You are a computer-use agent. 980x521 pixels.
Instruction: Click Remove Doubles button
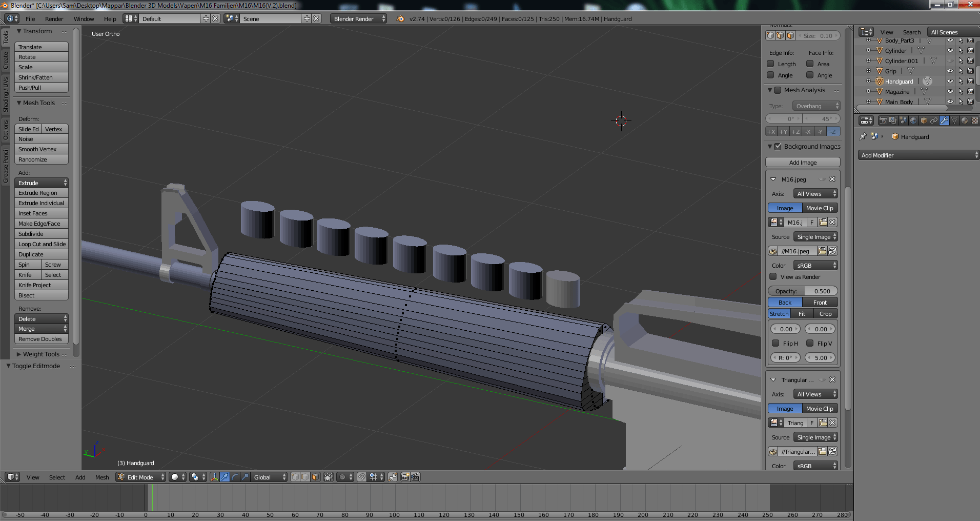tap(42, 339)
